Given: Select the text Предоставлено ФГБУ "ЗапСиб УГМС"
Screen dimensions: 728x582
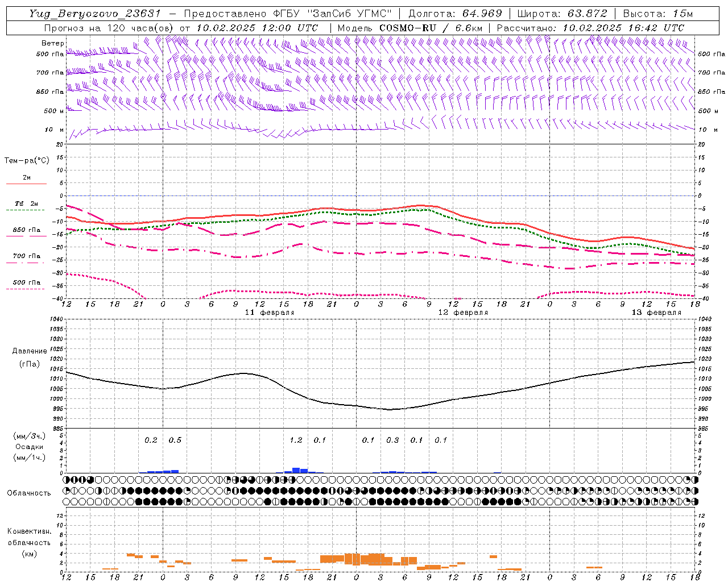Looking at the screenshot, I should (288, 14).
